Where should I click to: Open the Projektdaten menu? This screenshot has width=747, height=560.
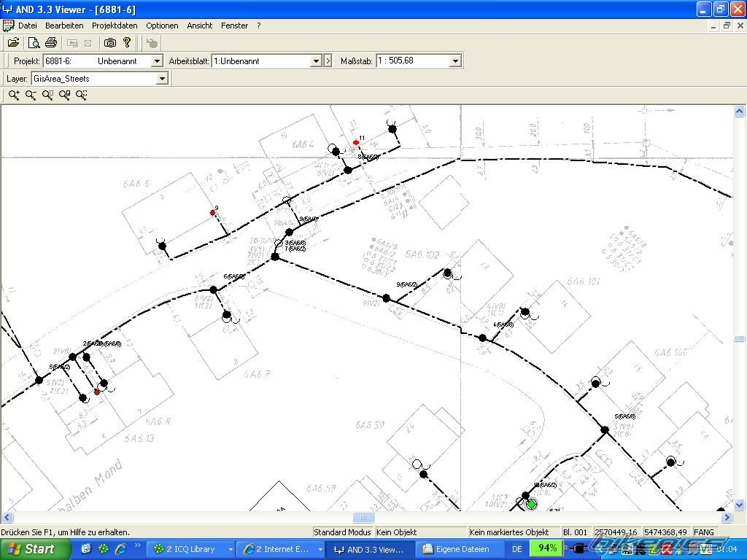115,26
